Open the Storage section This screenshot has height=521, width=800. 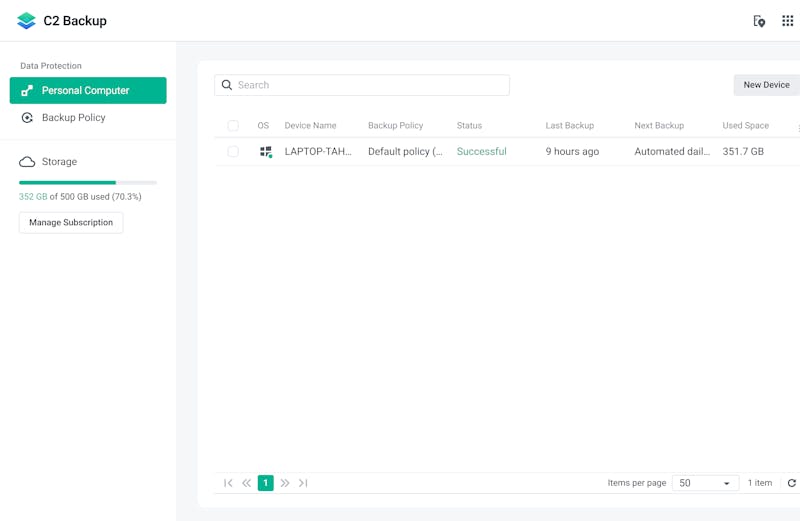47,162
